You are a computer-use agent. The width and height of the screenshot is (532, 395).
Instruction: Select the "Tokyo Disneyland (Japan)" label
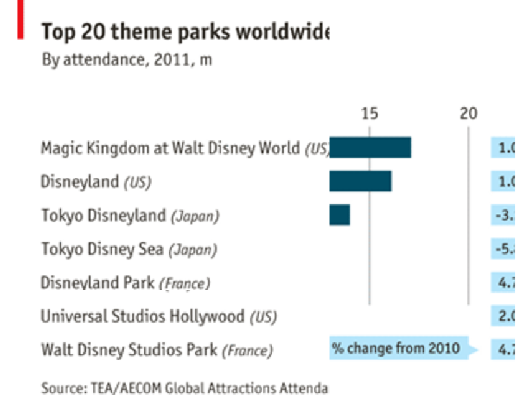pyautogui.click(x=130, y=216)
